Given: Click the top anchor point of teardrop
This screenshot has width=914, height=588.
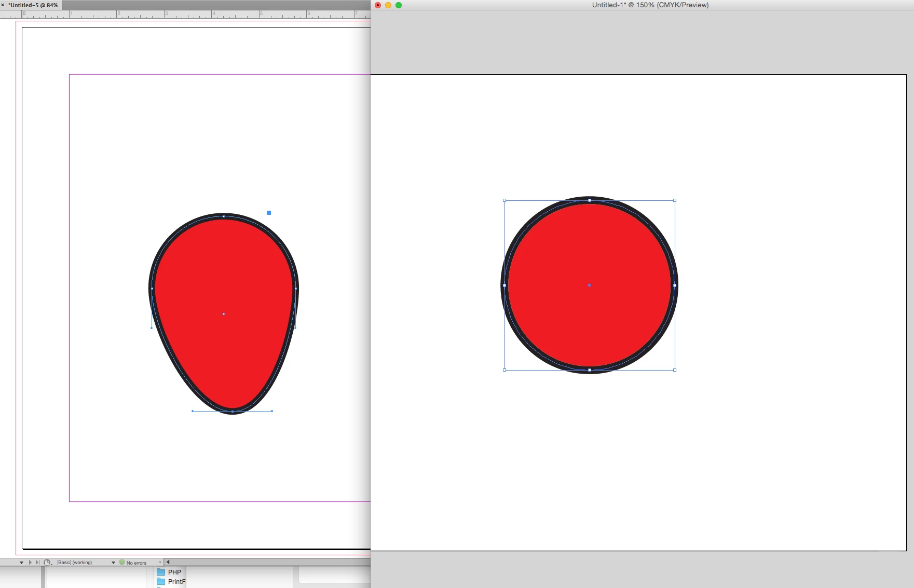Looking at the screenshot, I should click(x=224, y=216).
